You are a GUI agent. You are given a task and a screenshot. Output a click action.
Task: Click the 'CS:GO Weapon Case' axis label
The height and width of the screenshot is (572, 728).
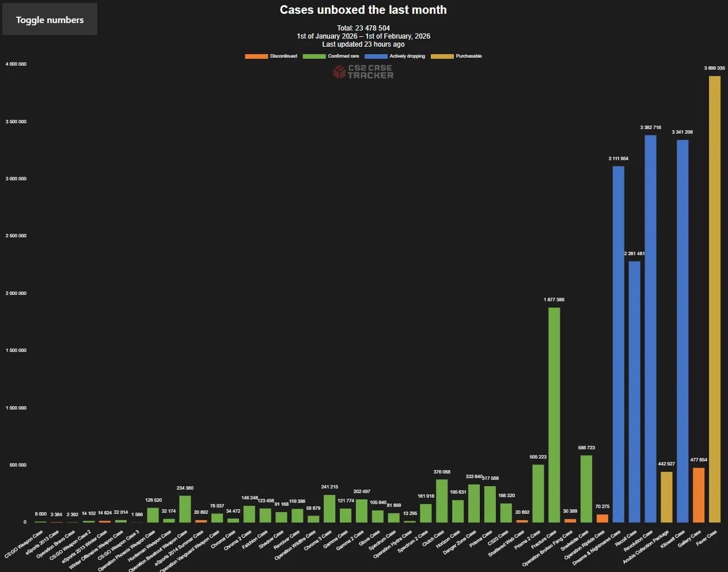24,544
